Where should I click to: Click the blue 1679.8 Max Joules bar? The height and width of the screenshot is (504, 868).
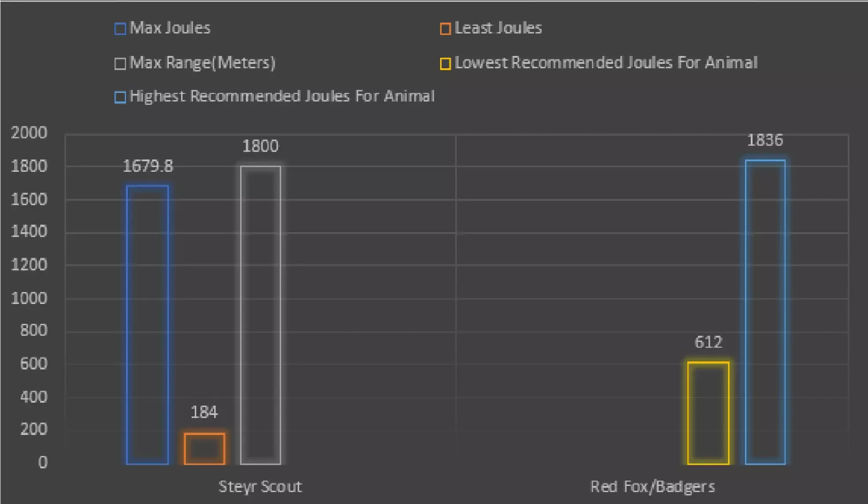click(147, 325)
